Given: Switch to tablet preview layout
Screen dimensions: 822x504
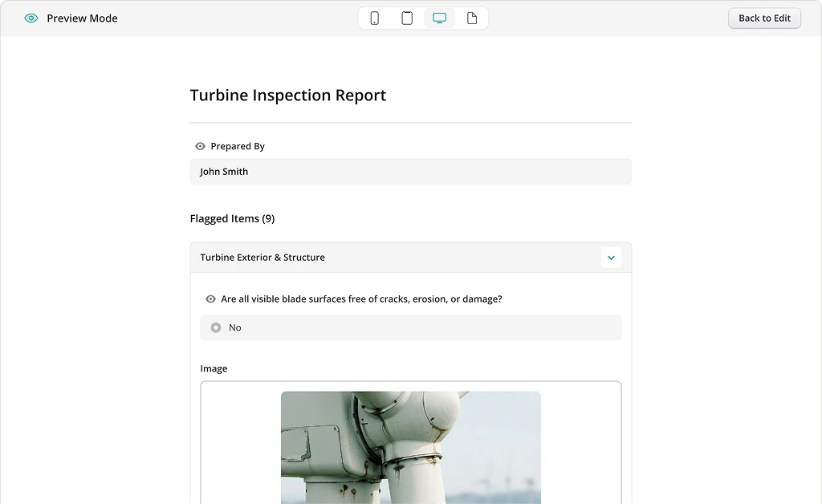Looking at the screenshot, I should coord(407,18).
